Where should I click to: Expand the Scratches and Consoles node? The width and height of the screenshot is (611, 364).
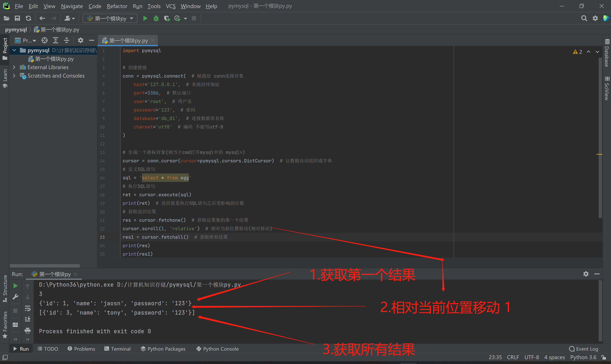14,76
